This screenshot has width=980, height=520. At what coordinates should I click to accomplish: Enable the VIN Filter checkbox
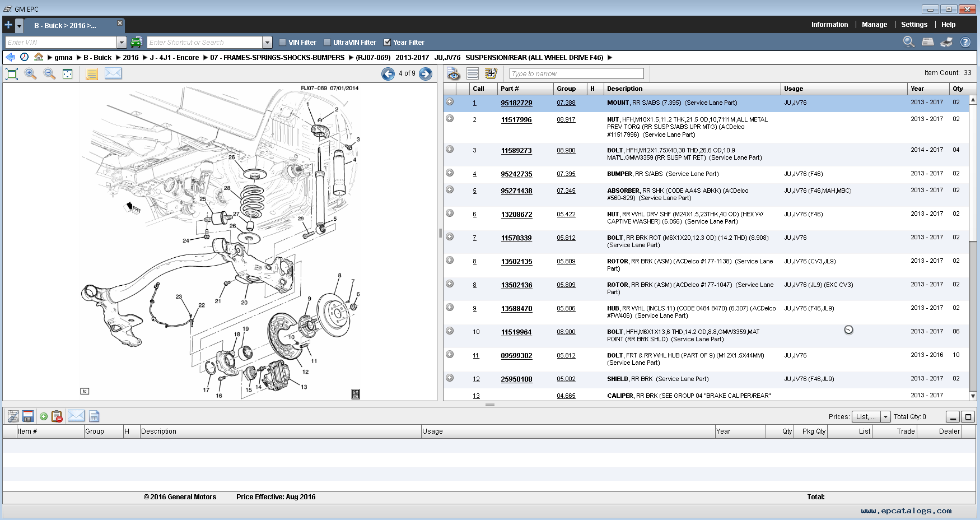click(x=283, y=43)
